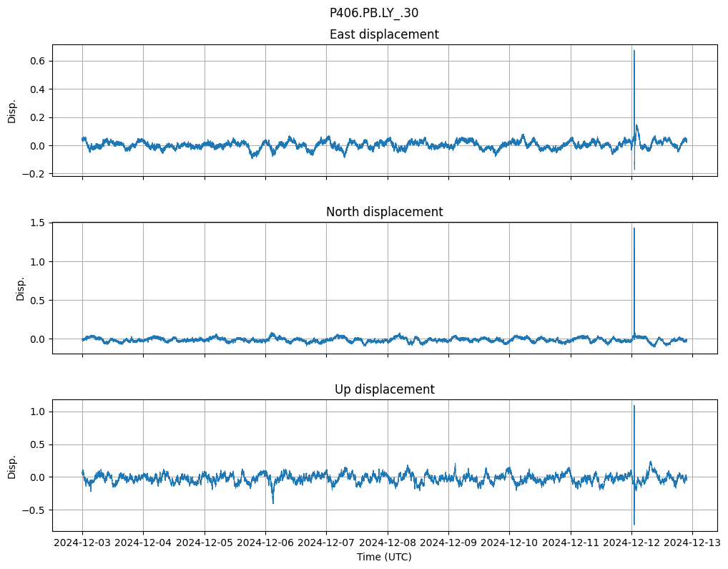Click the Up plot's Disp. y-axis label
Image resolution: width=728 pixels, height=569 pixels.
coord(12,465)
